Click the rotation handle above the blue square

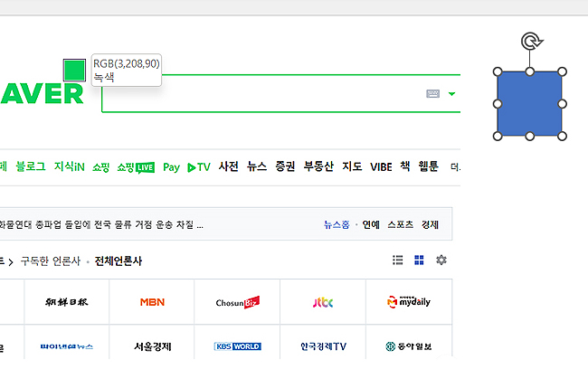pyautogui.click(x=532, y=41)
